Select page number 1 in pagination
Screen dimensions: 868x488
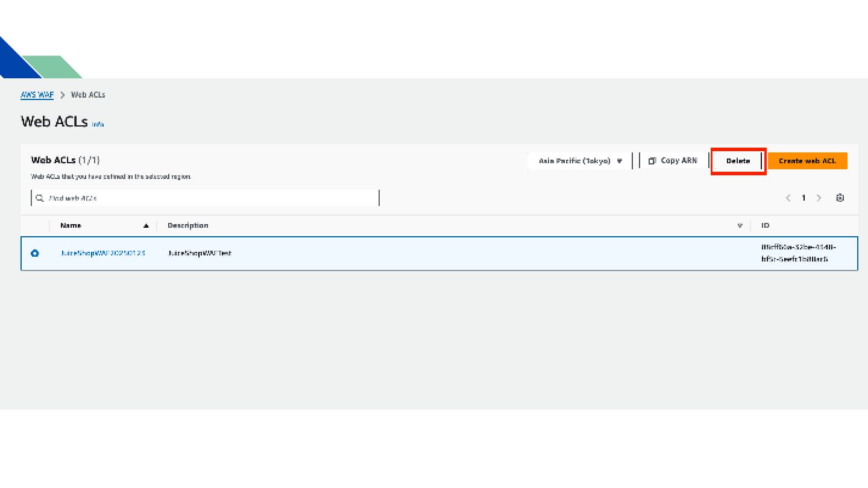click(804, 198)
